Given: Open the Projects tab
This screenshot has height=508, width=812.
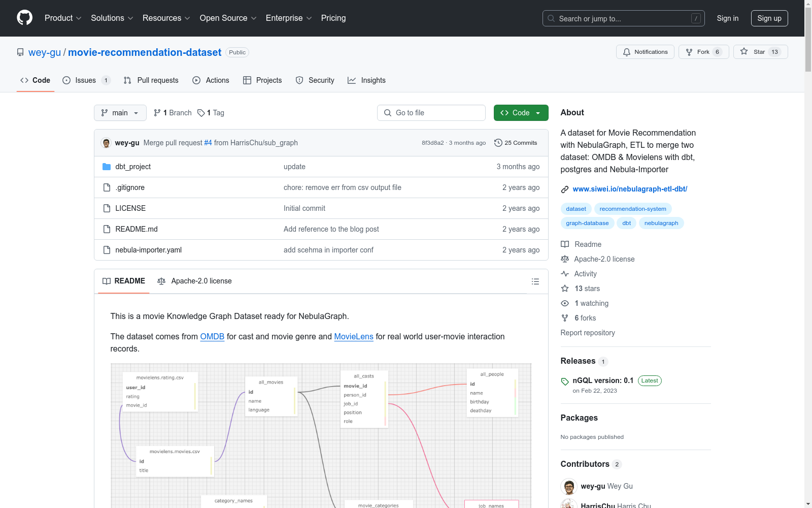Looking at the screenshot, I should coord(262,80).
